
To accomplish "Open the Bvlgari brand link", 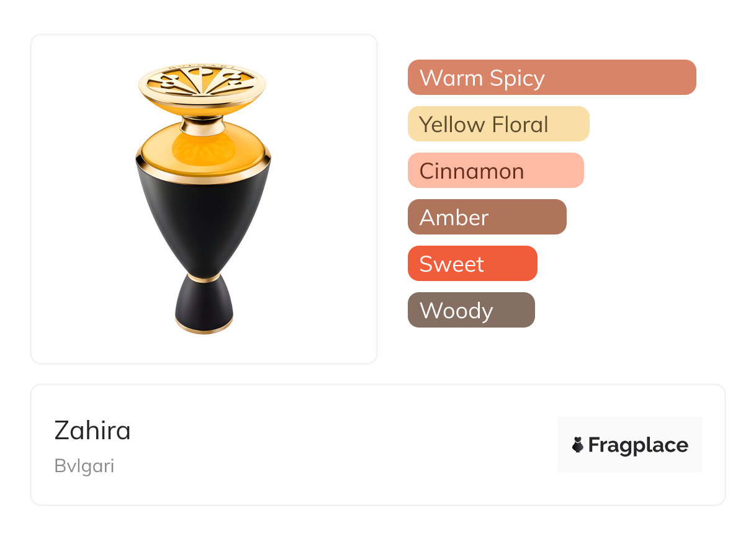I will (x=84, y=466).
